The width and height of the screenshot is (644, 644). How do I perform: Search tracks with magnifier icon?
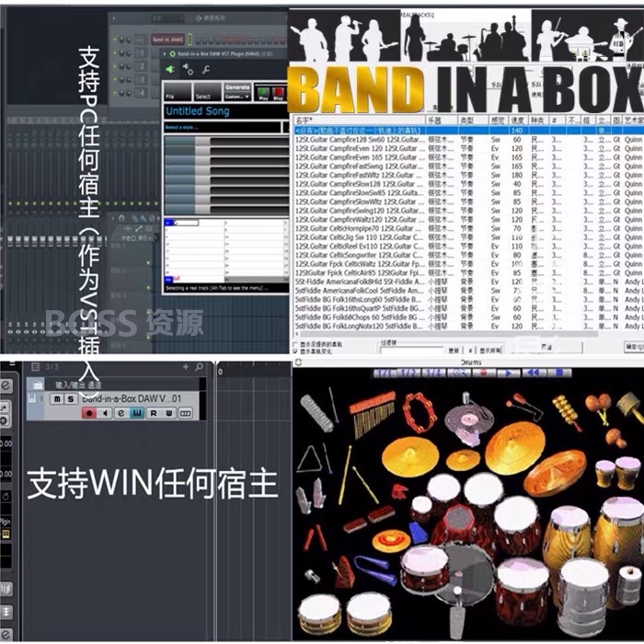[x=200, y=366]
